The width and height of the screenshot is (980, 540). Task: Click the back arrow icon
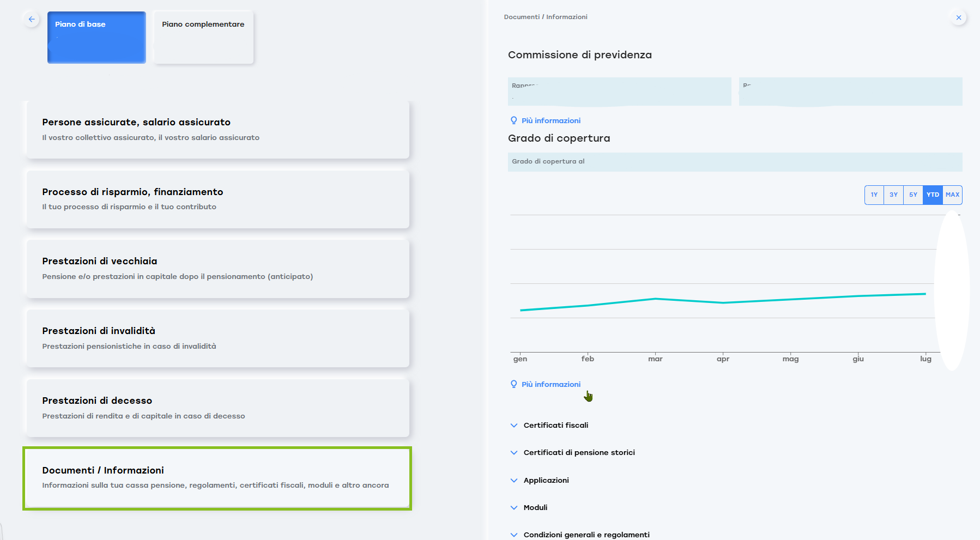pyautogui.click(x=32, y=19)
